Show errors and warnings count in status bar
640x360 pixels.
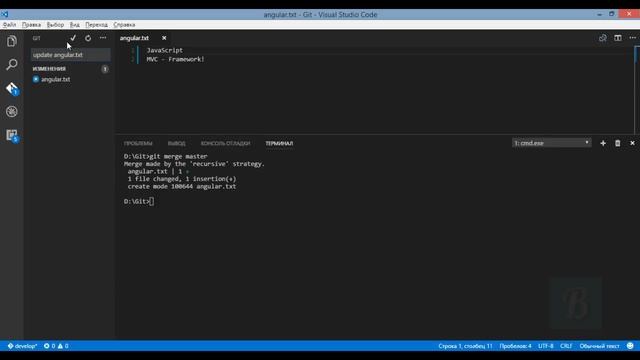[x=56, y=346]
